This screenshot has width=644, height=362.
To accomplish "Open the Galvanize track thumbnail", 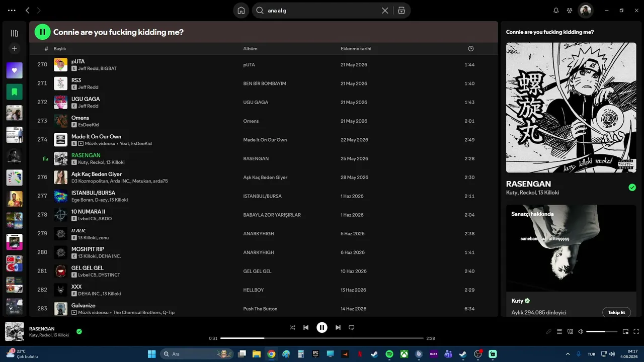I will click(x=60, y=308).
